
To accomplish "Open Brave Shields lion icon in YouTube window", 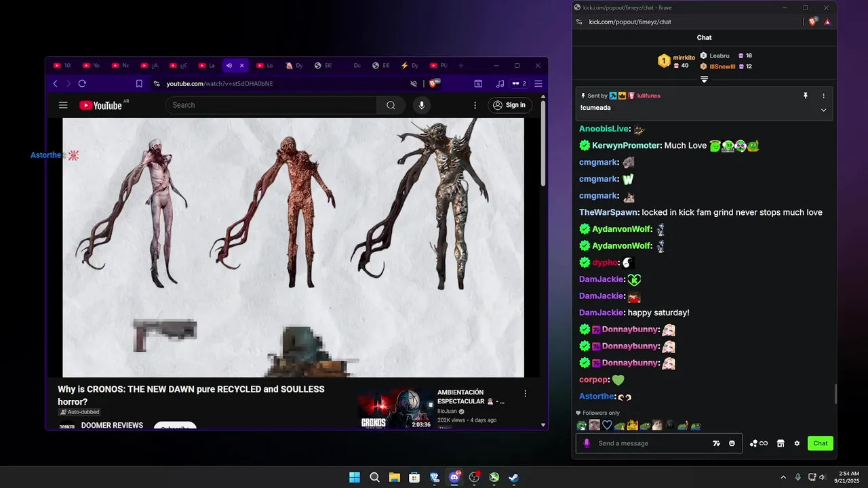I will (434, 83).
